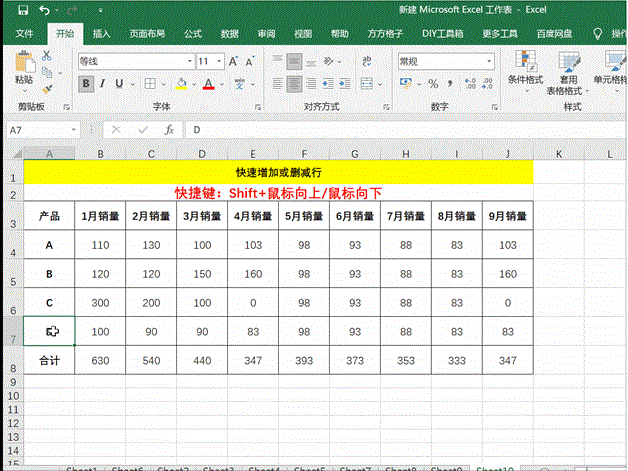Open the 数据 (Data) ribbon tab
The image size is (628, 471).
[x=229, y=33]
